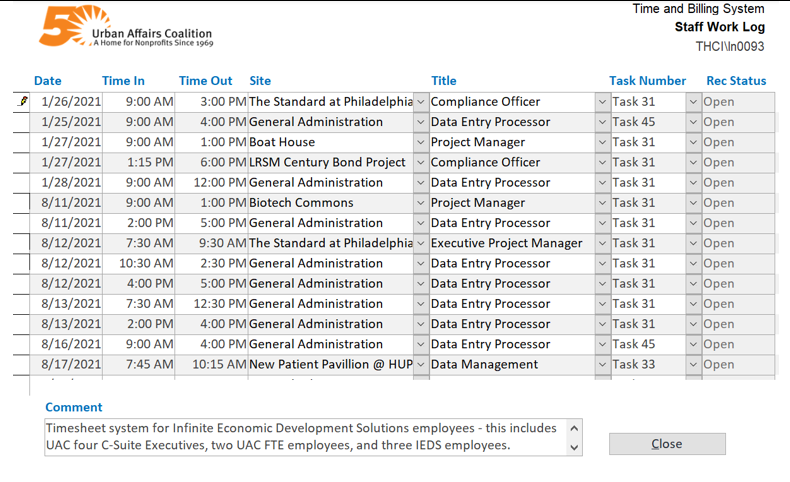The width and height of the screenshot is (790, 482).
Task: Click Time In field showing 1:15 PM
Action: click(139, 163)
